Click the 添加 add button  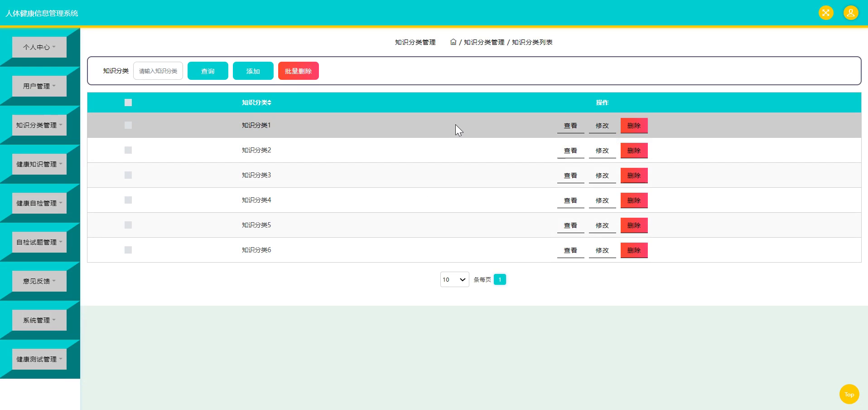point(253,71)
